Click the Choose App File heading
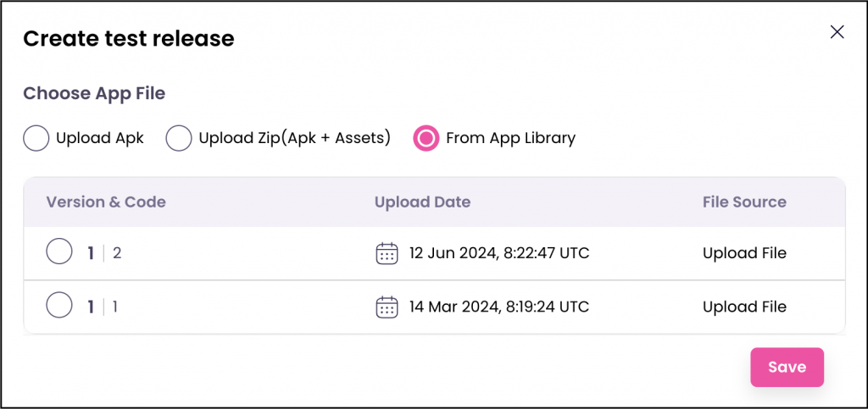The height and width of the screenshot is (409, 868). 94,93
